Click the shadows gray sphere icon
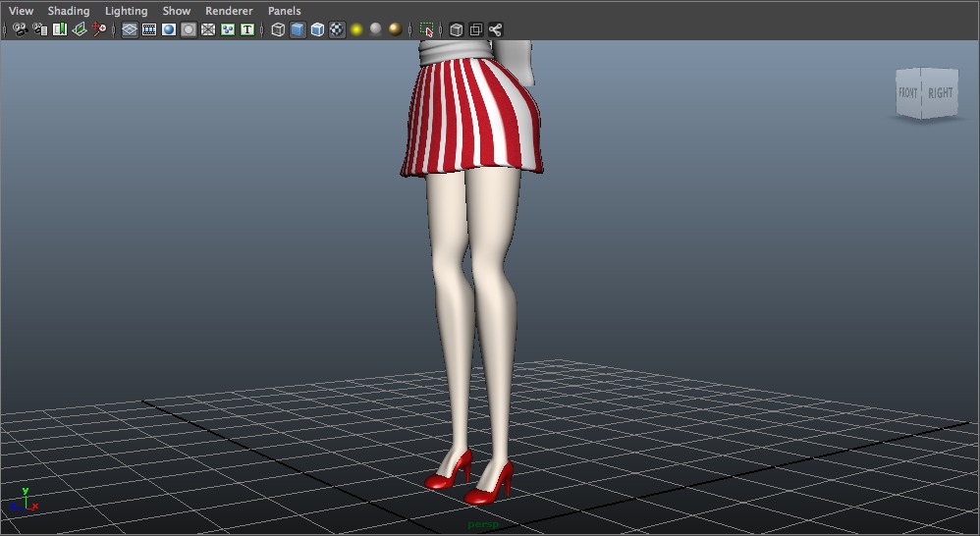980x536 pixels. click(x=376, y=28)
